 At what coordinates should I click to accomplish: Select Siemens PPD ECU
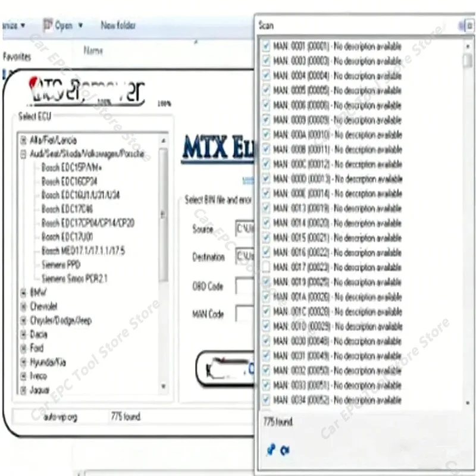click(61, 265)
